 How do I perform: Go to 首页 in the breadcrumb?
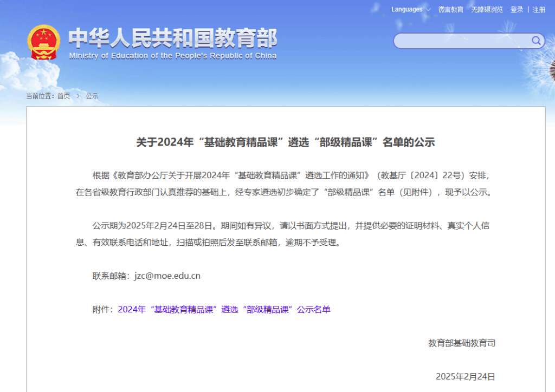click(64, 96)
